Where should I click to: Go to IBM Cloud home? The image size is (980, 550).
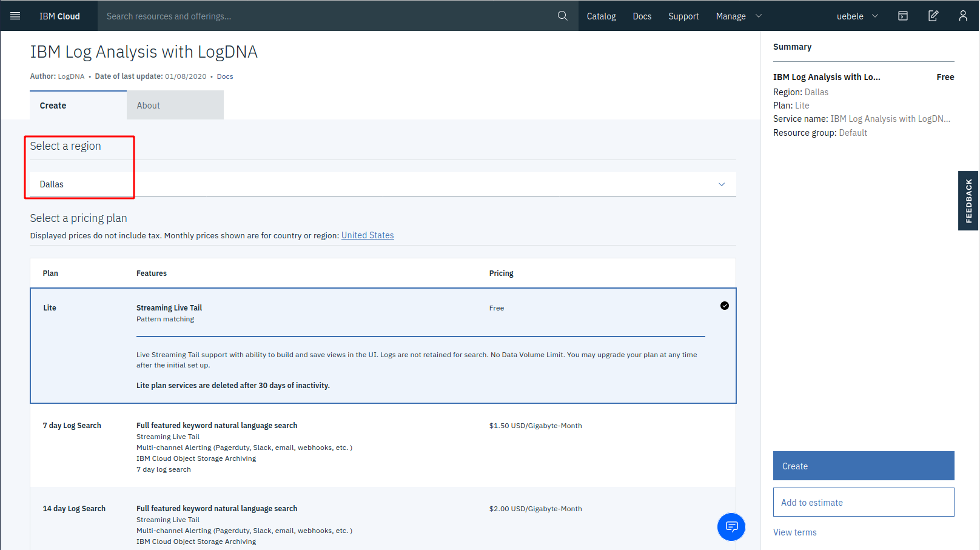pyautogui.click(x=59, y=16)
